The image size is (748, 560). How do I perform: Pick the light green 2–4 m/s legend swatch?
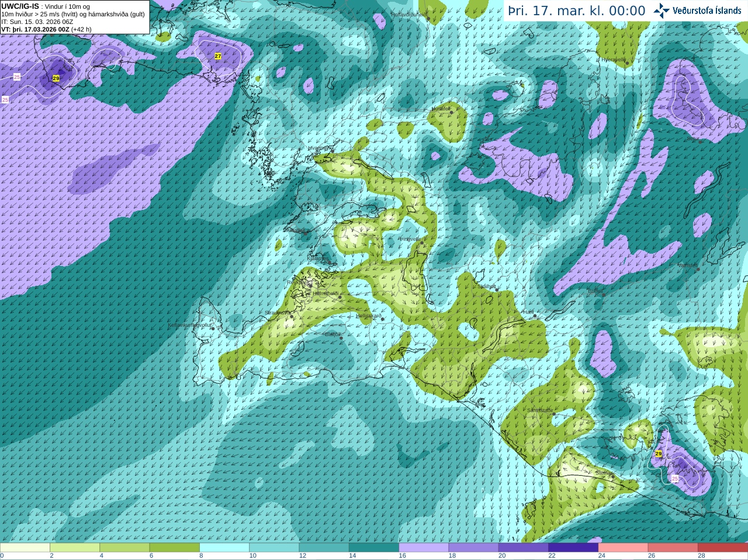coord(75,548)
